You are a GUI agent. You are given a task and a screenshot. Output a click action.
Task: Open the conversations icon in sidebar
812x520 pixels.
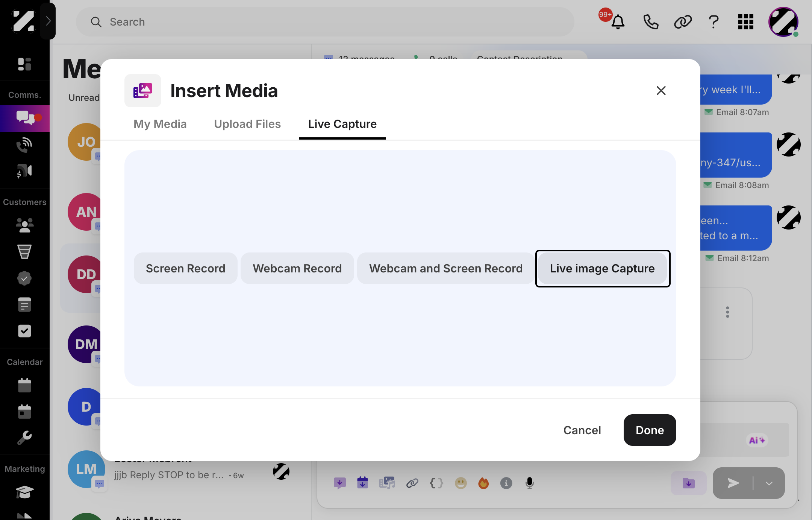tap(25, 118)
